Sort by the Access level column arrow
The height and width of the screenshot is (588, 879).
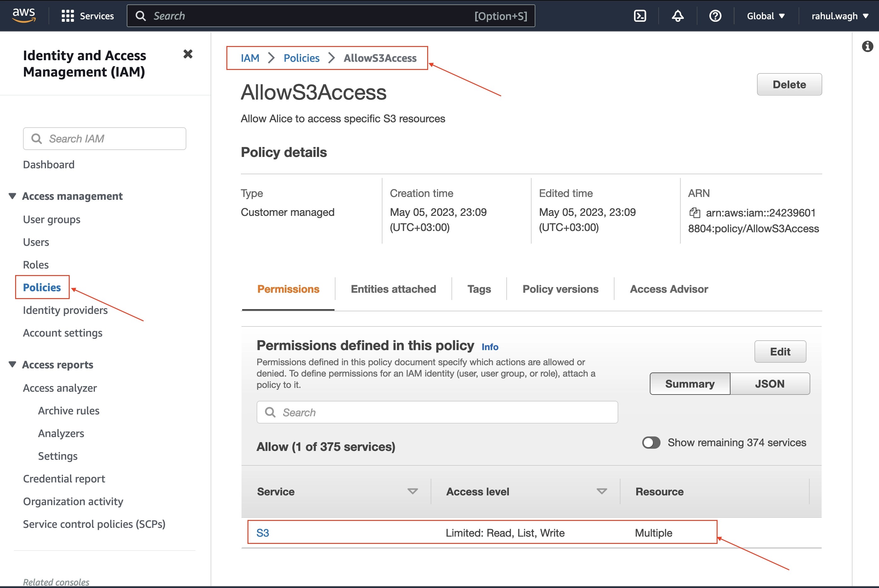tap(601, 491)
